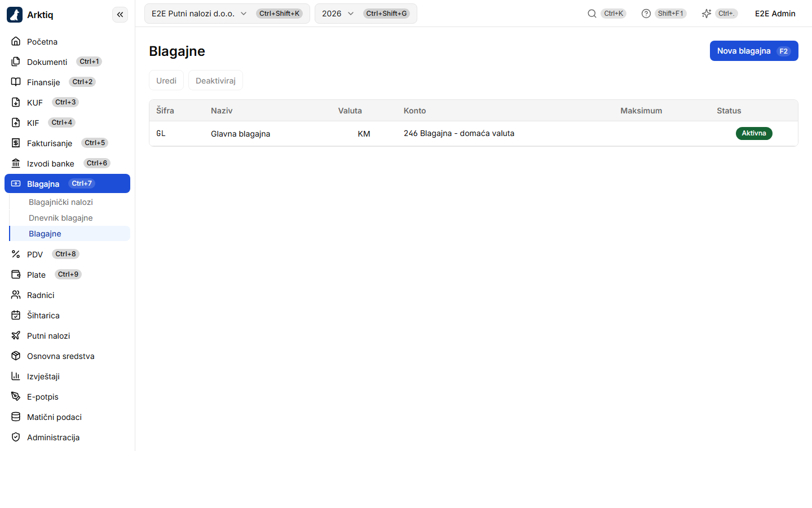Click the Izvodi banke bank icon
Image resolution: width=812 pixels, height=508 pixels.
click(x=16, y=163)
